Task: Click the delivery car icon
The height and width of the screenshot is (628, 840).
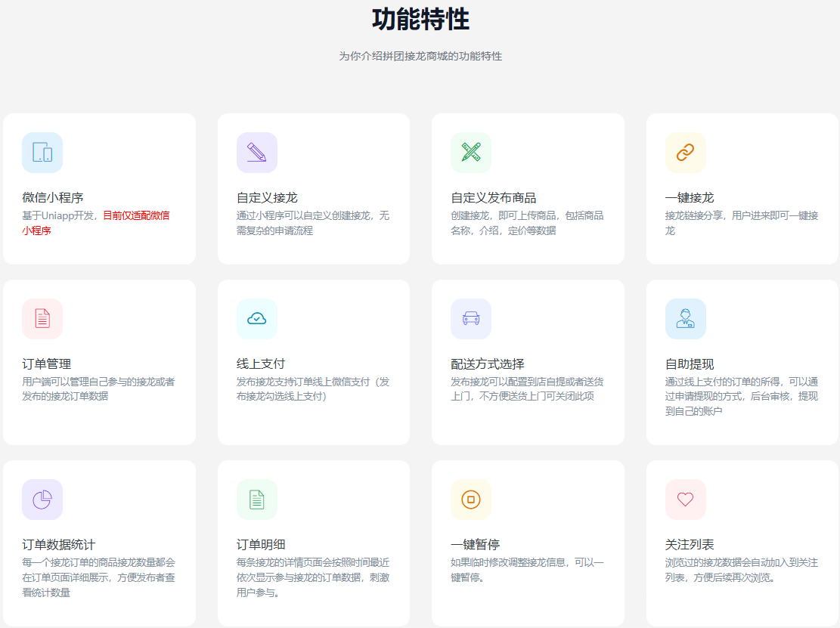Action: (471, 319)
